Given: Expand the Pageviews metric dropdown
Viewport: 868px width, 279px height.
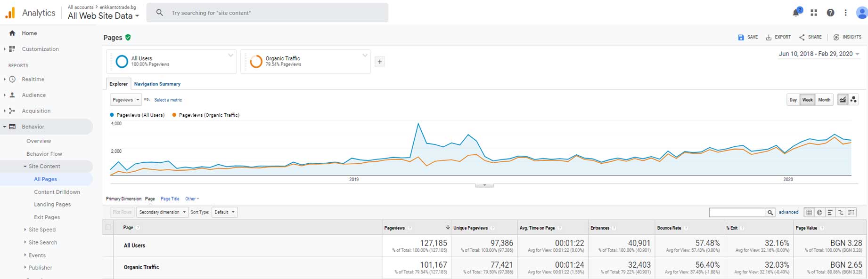Looking at the screenshot, I should [x=125, y=100].
